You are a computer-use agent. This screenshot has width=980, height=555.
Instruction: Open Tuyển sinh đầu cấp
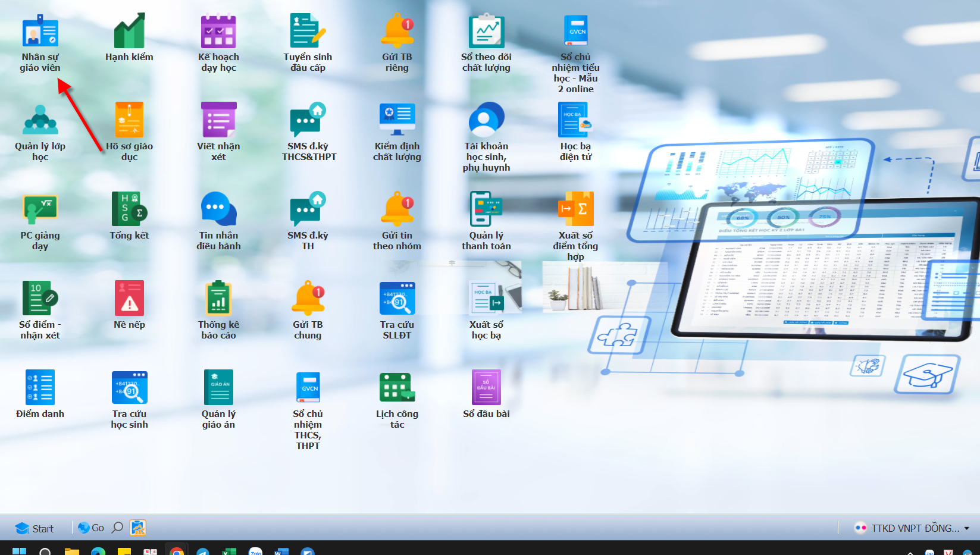click(x=308, y=32)
